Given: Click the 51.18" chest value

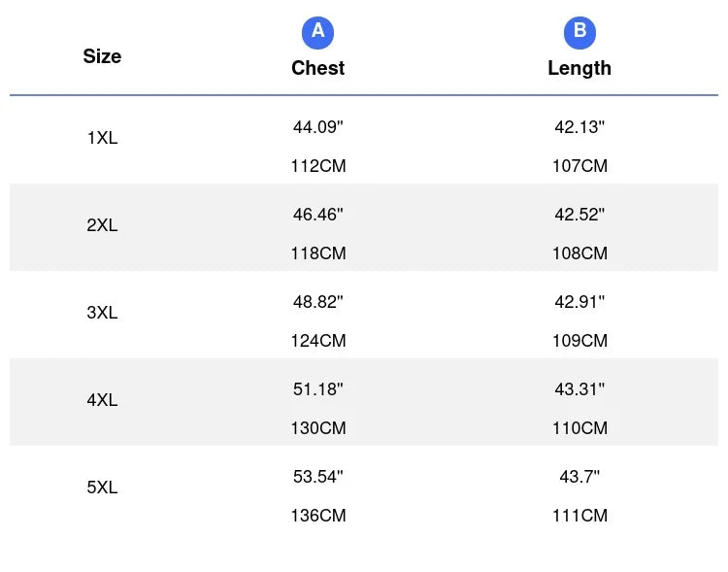Looking at the screenshot, I should (x=317, y=388).
